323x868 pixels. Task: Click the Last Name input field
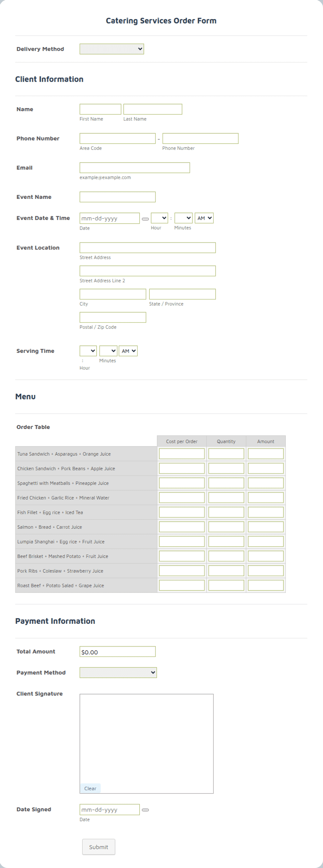pos(152,109)
